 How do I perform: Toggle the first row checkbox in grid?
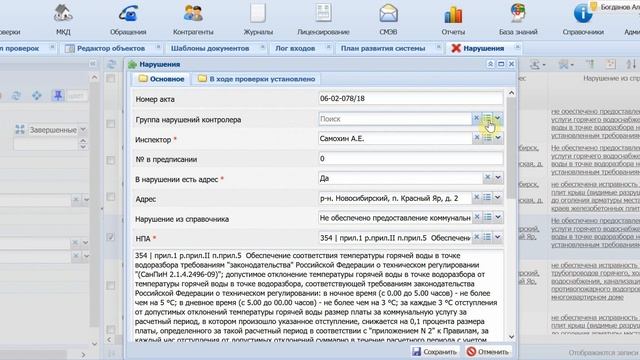[111, 124]
